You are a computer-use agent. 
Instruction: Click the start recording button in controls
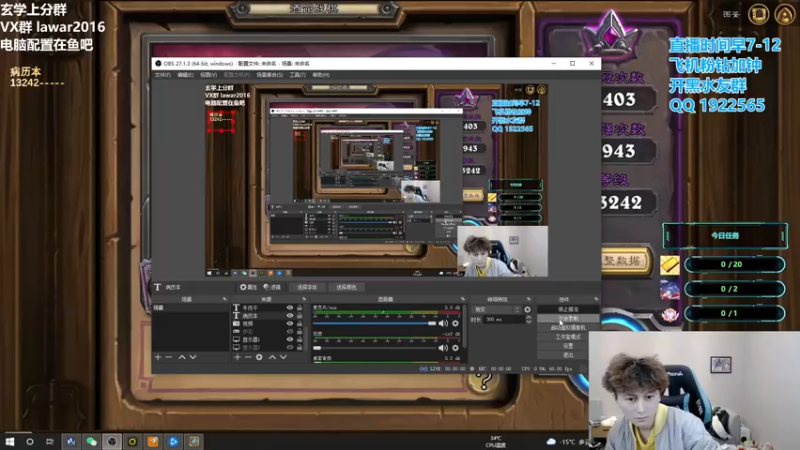point(568,318)
